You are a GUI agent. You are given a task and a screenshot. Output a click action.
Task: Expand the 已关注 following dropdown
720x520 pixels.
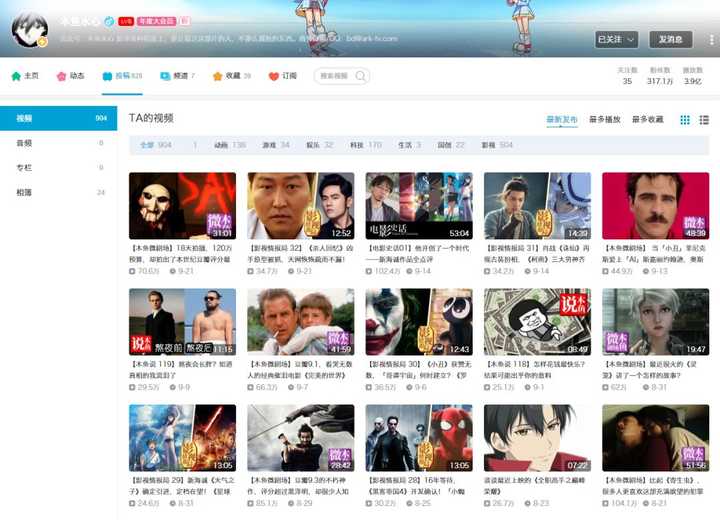616,40
